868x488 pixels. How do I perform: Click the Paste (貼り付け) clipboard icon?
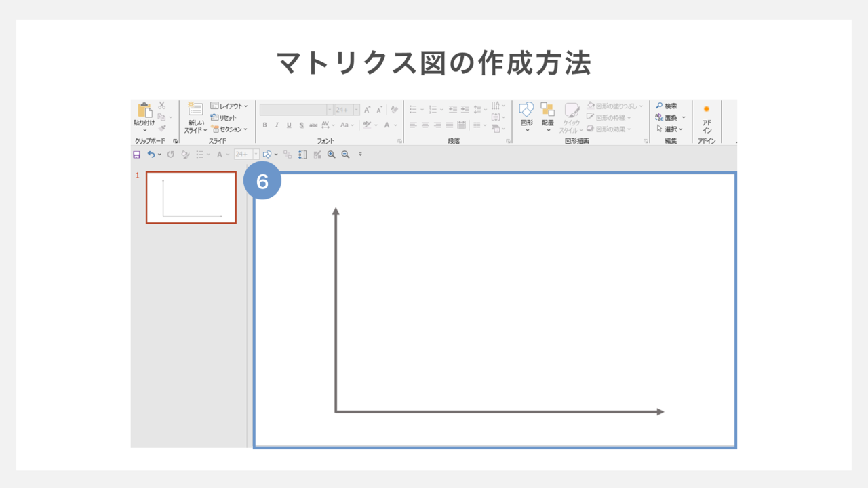click(145, 110)
